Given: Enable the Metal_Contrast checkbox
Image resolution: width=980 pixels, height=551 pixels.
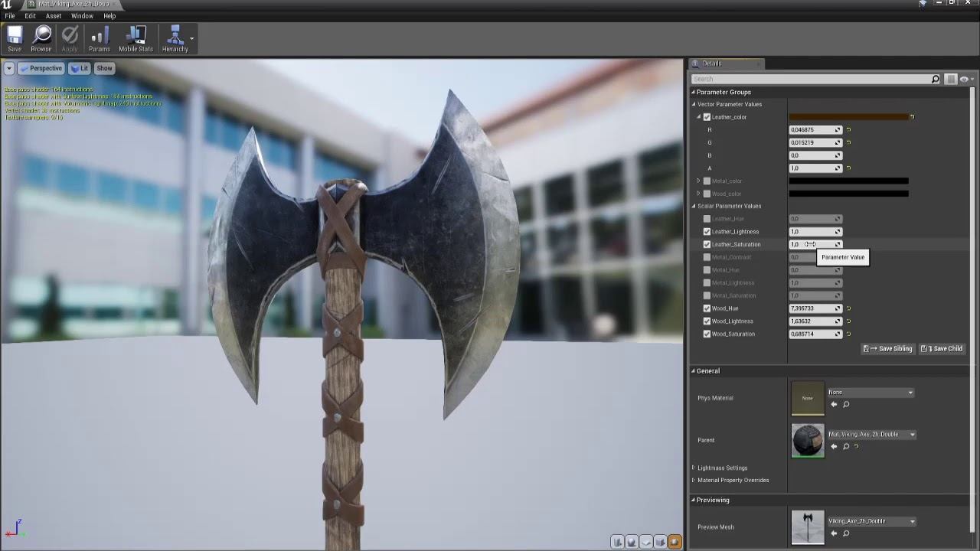Looking at the screenshot, I should pos(707,257).
